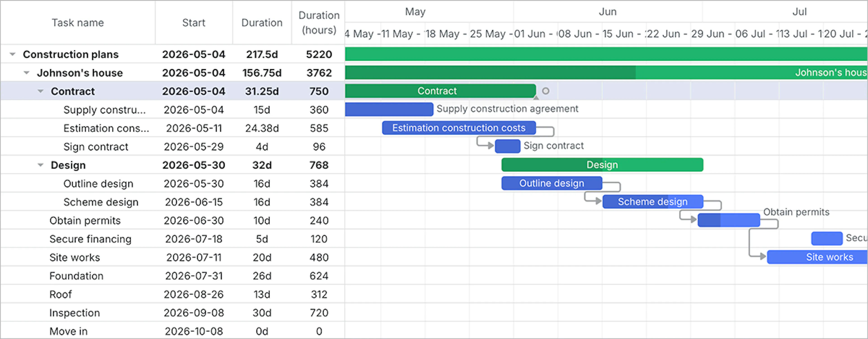Select the Sign contract row name
868x339 pixels.
[96, 146]
